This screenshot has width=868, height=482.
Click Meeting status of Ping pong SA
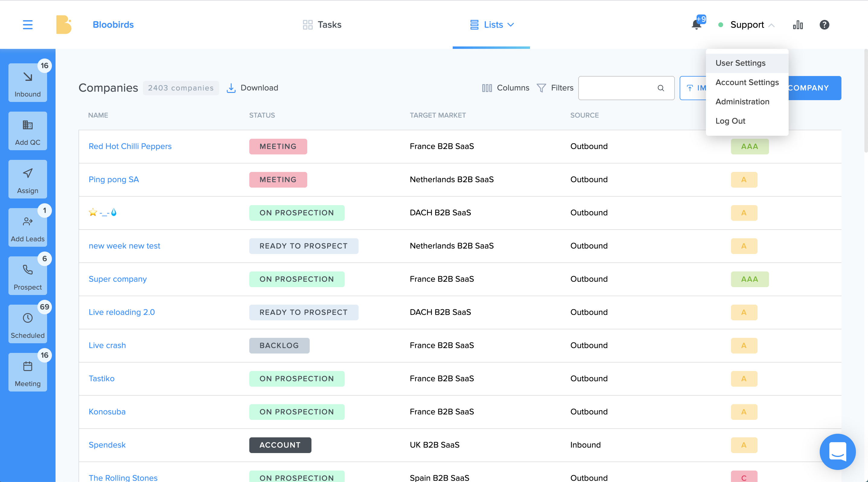click(x=278, y=179)
